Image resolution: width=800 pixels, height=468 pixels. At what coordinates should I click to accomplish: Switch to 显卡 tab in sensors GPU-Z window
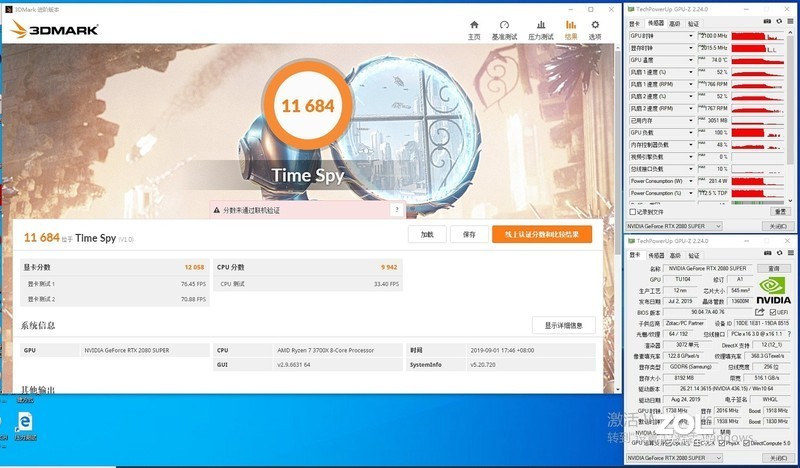pyautogui.click(x=635, y=23)
